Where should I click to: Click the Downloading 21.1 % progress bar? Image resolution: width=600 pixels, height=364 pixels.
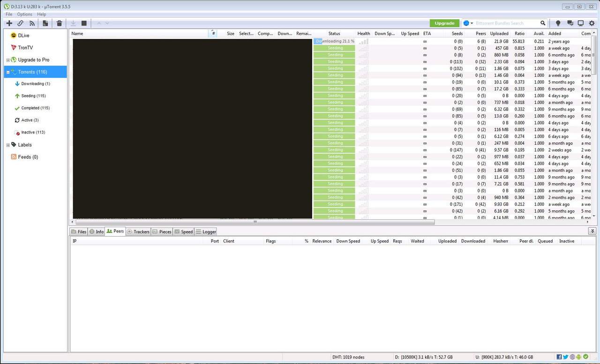tap(334, 41)
